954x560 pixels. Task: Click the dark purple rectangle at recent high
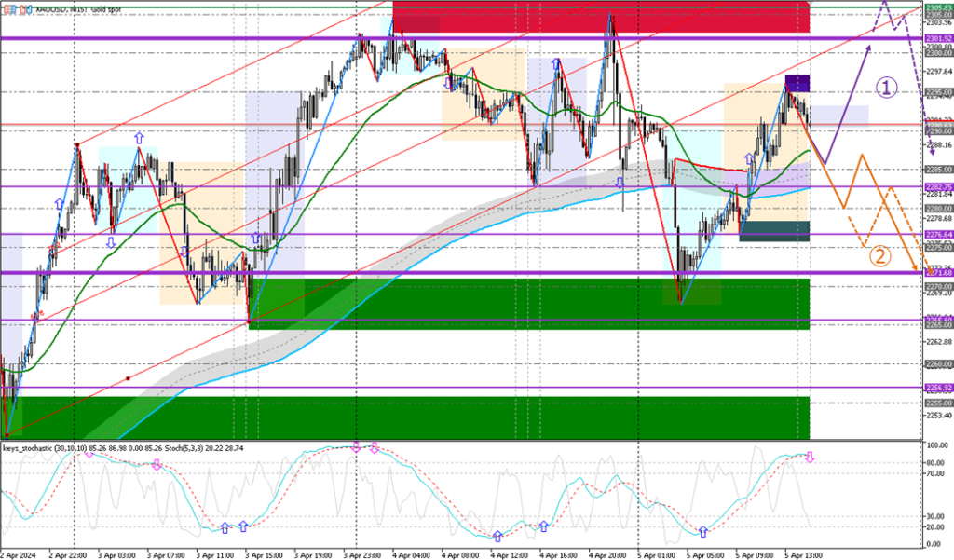tap(797, 83)
